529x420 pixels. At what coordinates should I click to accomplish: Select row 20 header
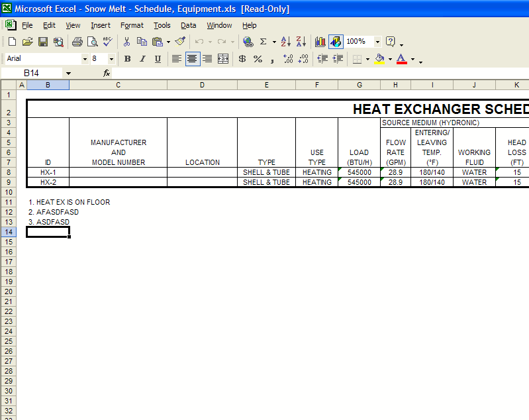(9, 291)
